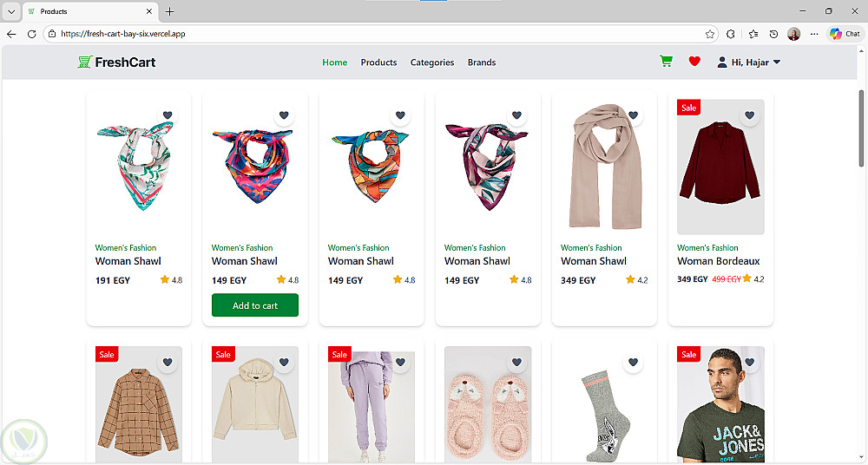Screen dimensions: 868x465
Task: Click the vertical page scrollbar
Action: click(x=861, y=128)
